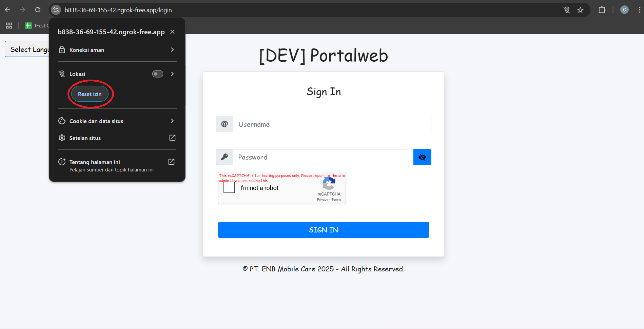Click the site information icon in address bar
This screenshot has width=644, height=329.
(56, 10)
